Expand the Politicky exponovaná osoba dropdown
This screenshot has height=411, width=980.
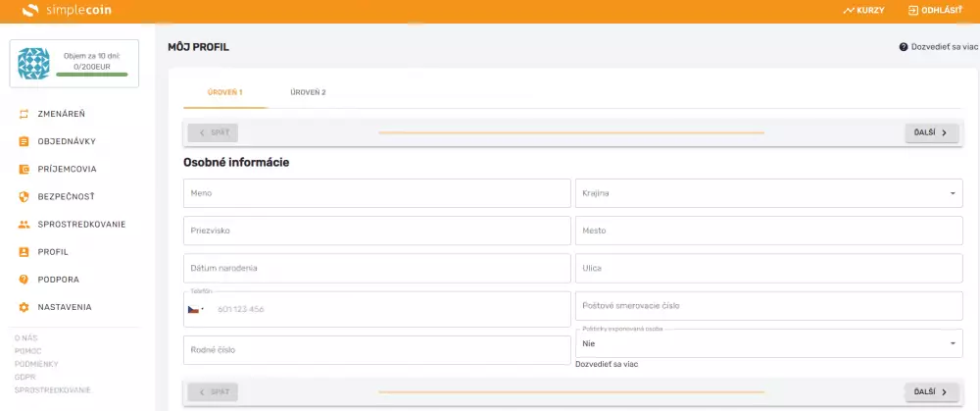pyautogui.click(x=768, y=343)
